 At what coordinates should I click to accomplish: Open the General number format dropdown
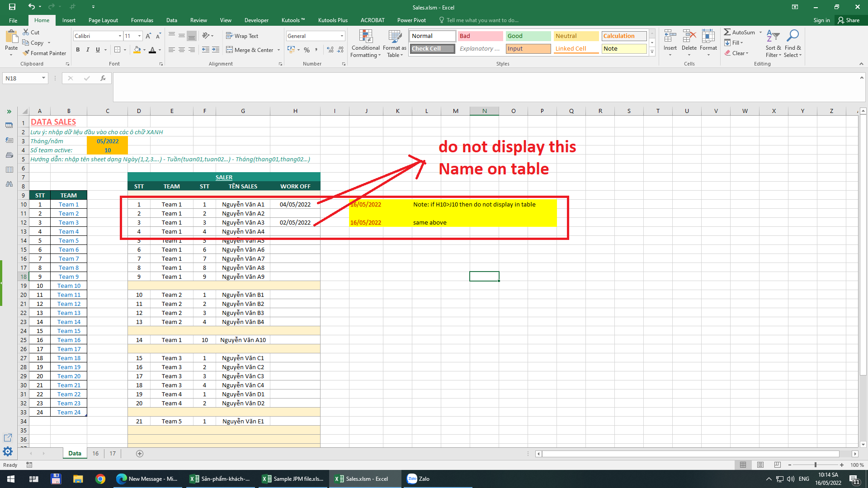coord(342,36)
